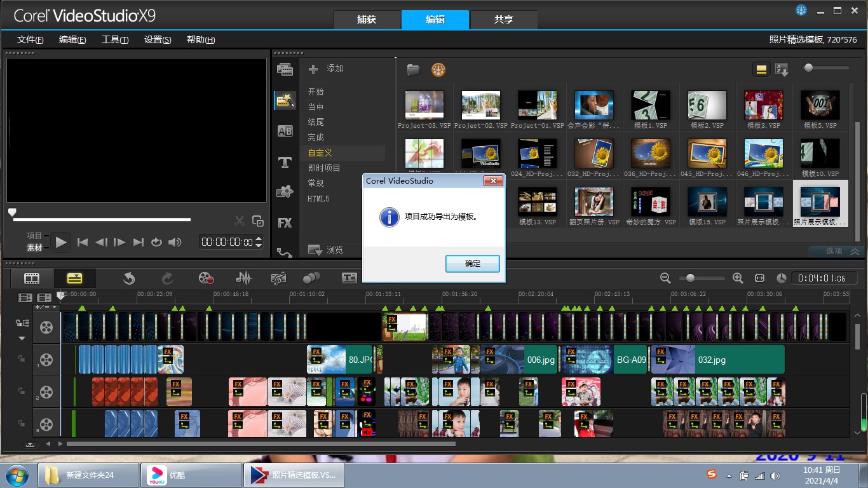Expand the 选项 options panel chevron

coord(854,252)
